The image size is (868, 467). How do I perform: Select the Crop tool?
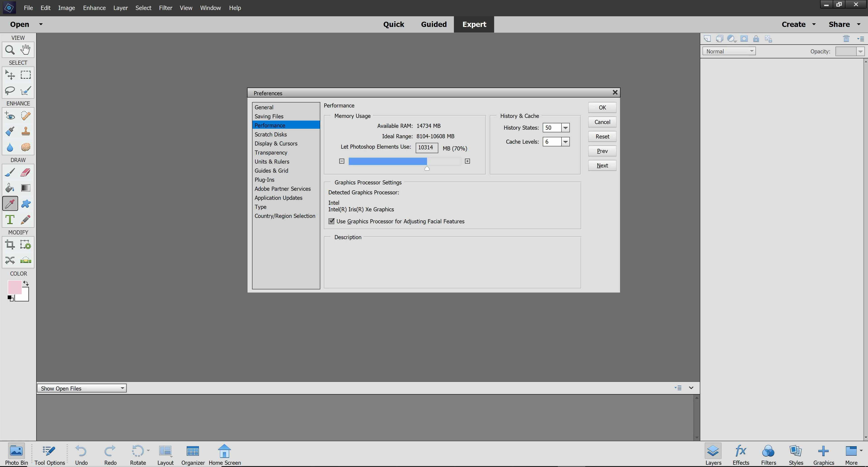point(10,244)
